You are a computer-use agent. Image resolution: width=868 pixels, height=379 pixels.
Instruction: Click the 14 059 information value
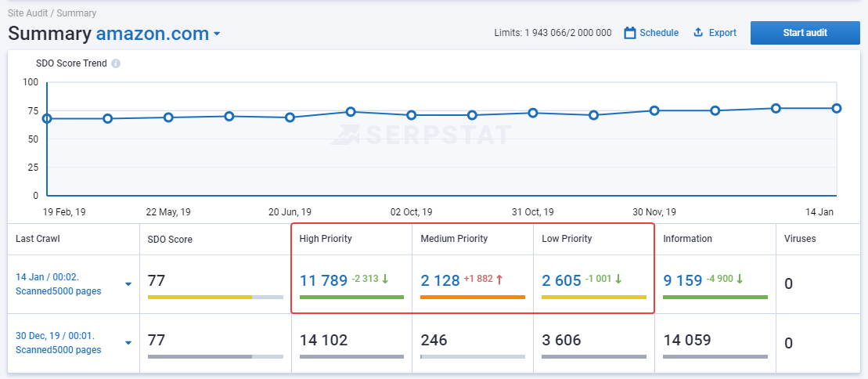(687, 340)
